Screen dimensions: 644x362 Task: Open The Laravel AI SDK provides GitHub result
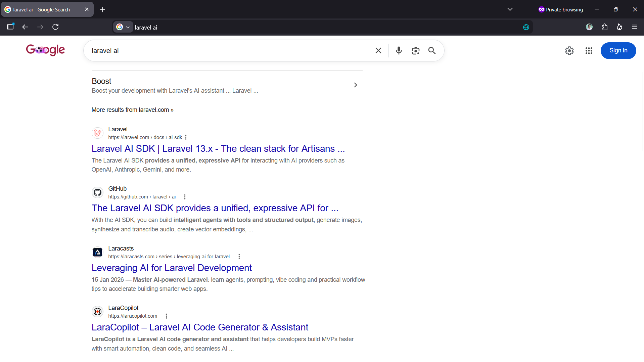215,208
